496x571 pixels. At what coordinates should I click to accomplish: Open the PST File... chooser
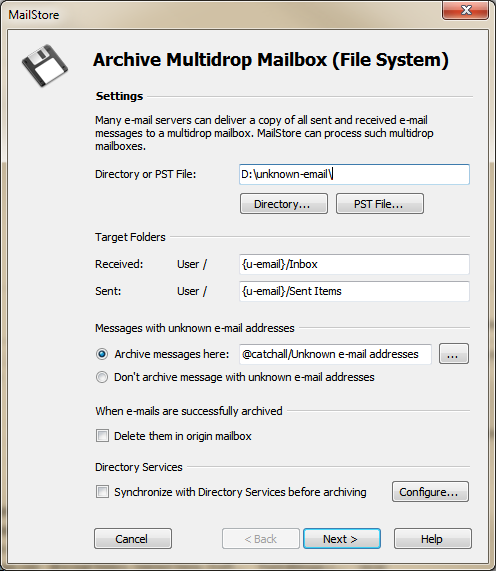pos(379,204)
